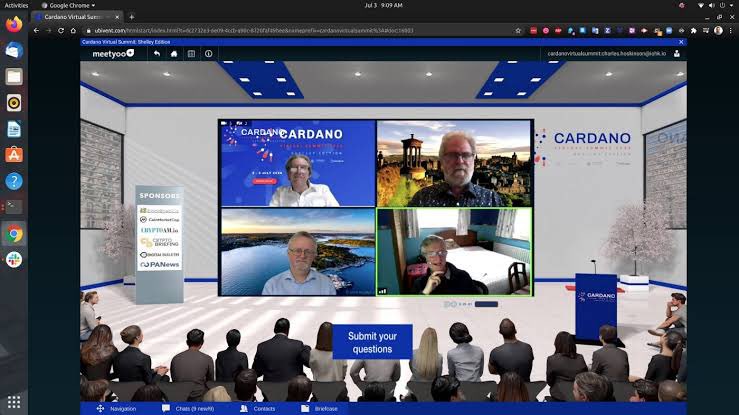This screenshot has height=415, width=739.
Task: Select the top-left Cardano-background speaker video
Action: point(298,163)
